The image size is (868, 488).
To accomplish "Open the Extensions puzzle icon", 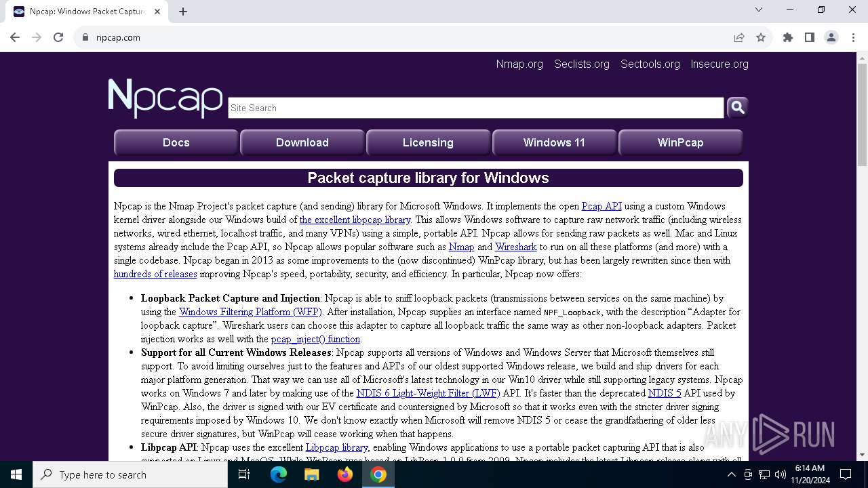I will (x=788, y=37).
